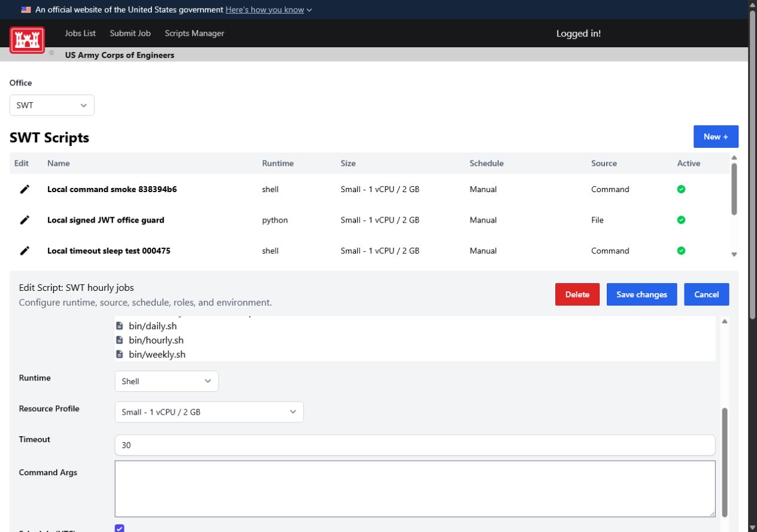This screenshot has height=532, width=757.
Task: Open Scripts Manager in navigation
Action: click(194, 34)
